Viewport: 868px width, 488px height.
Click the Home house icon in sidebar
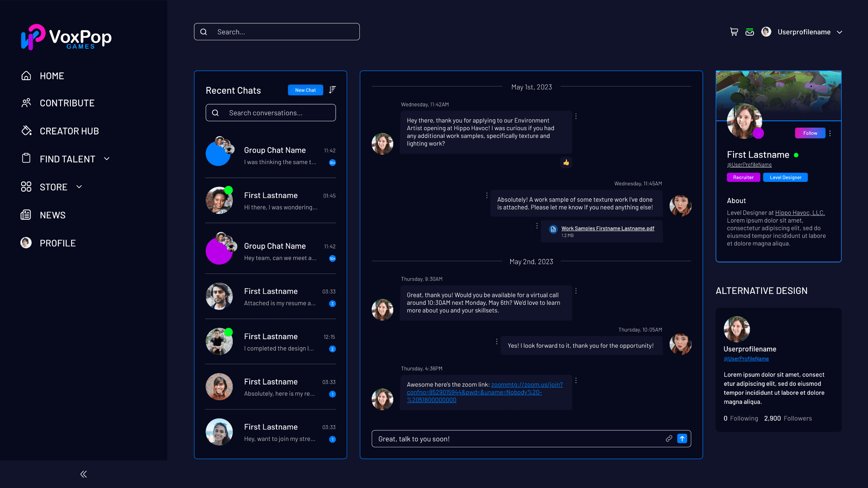[x=26, y=75]
